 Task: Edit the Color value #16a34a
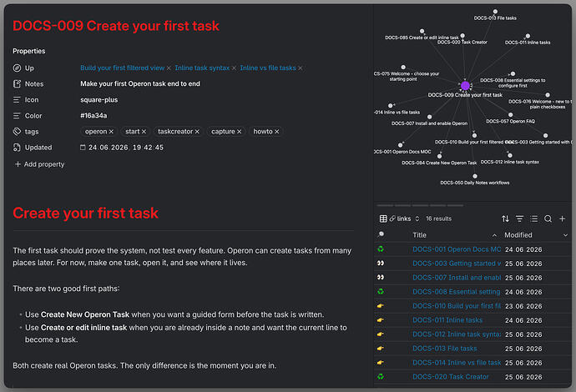tap(93, 116)
